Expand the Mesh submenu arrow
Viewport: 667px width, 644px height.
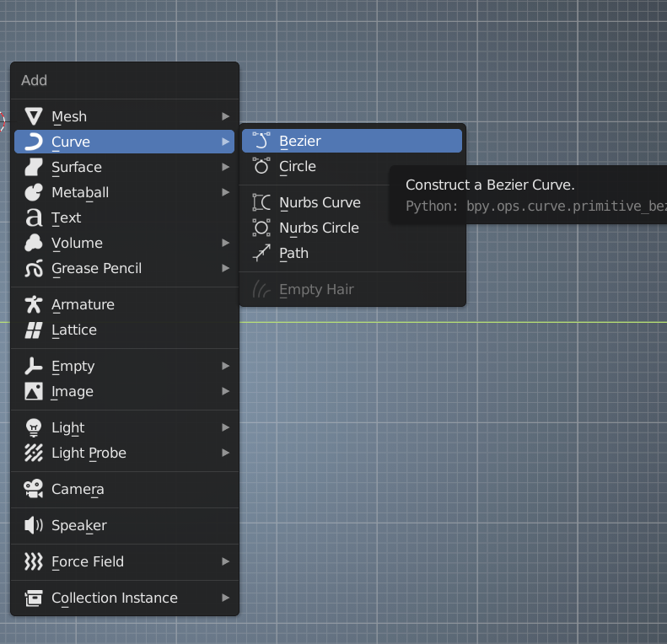[225, 116]
